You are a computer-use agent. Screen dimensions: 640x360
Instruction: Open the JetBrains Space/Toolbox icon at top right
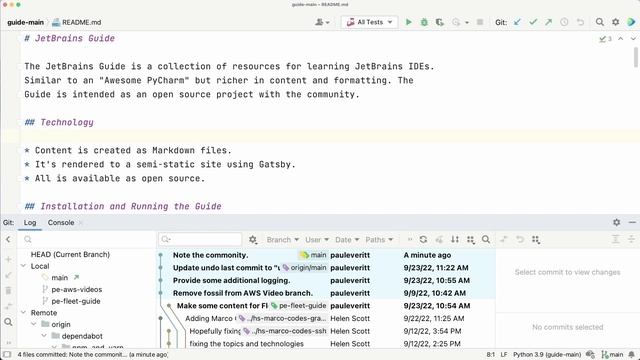[x=631, y=22]
